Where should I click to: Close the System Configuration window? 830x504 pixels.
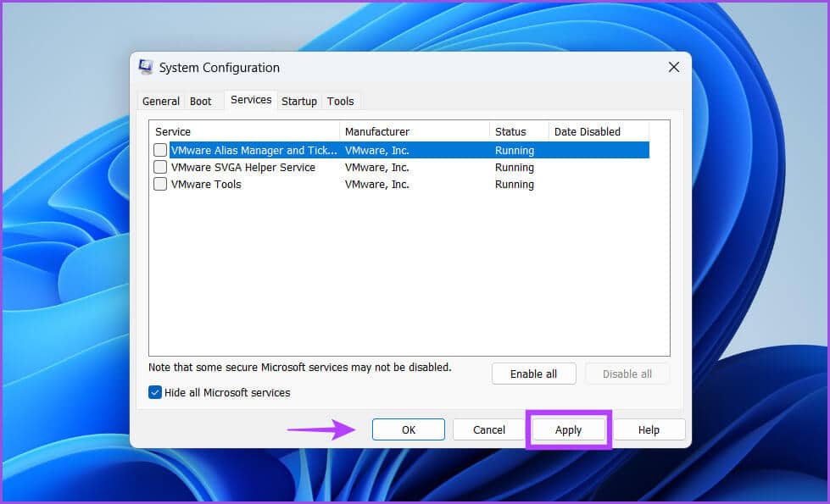coord(673,67)
